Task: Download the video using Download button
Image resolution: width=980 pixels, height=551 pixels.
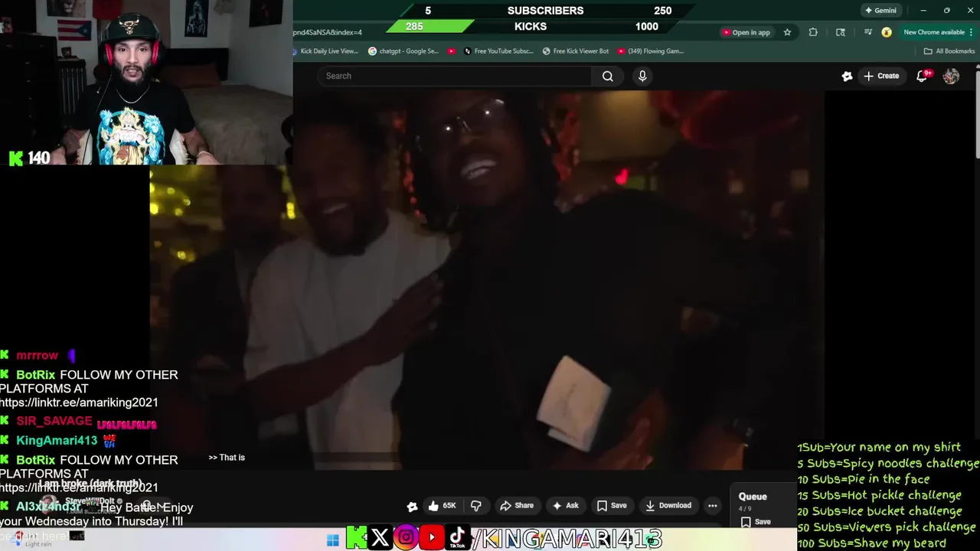Action: (x=668, y=505)
